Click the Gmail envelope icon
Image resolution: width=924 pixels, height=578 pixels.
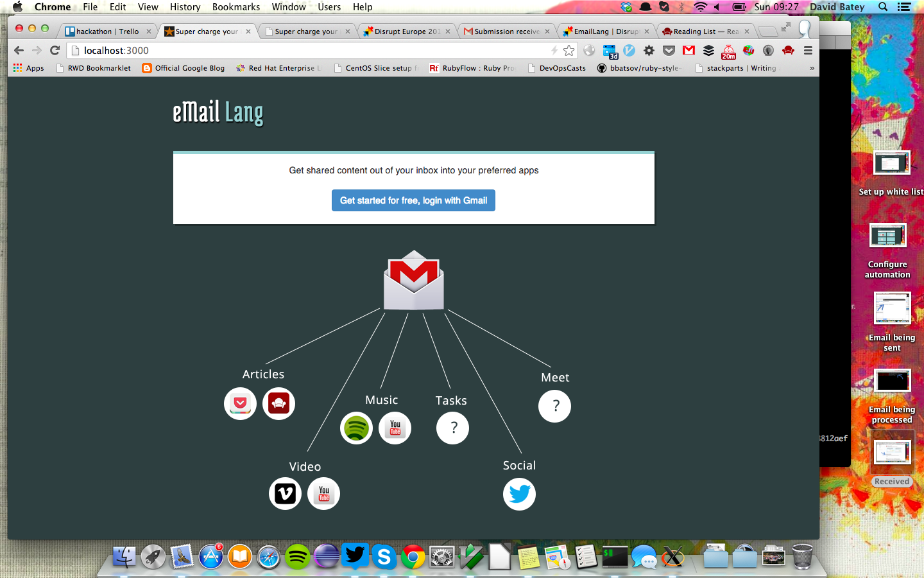pyautogui.click(x=414, y=280)
